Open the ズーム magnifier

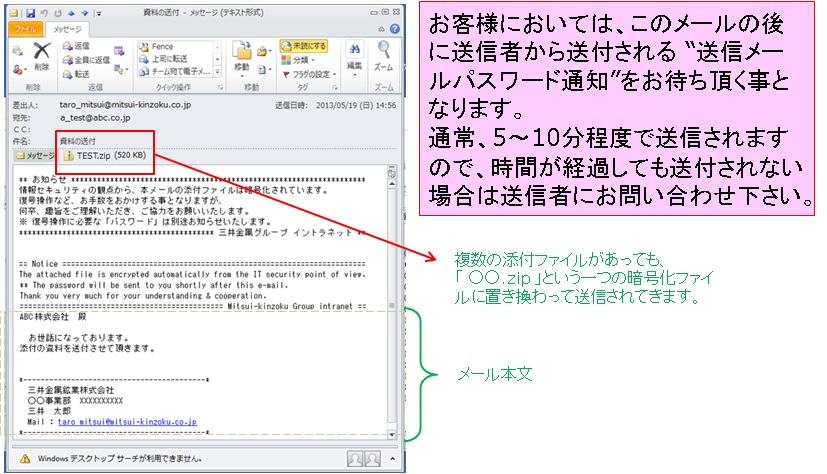(384, 57)
